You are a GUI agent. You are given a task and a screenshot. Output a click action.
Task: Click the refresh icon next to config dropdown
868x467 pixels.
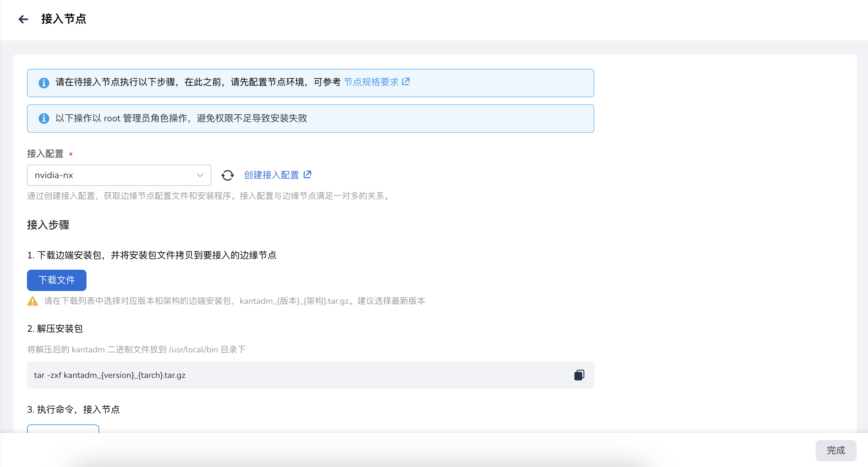[x=227, y=175]
